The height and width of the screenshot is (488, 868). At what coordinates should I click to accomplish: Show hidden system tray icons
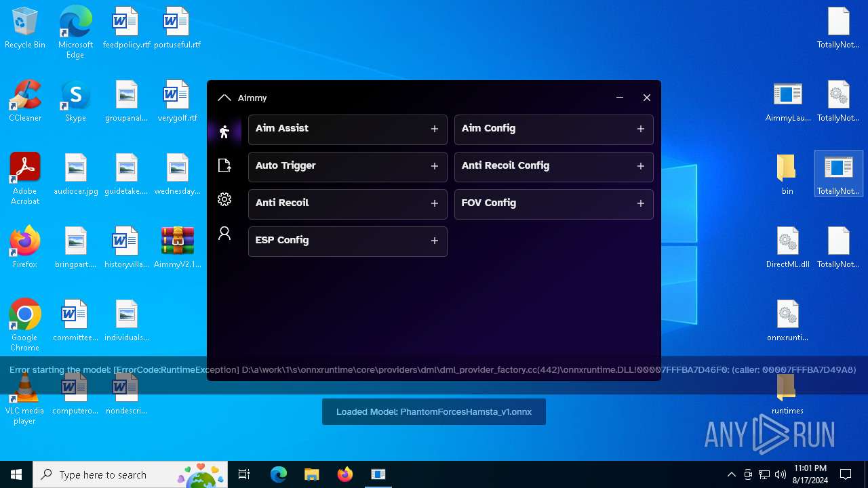click(x=731, y=474)
